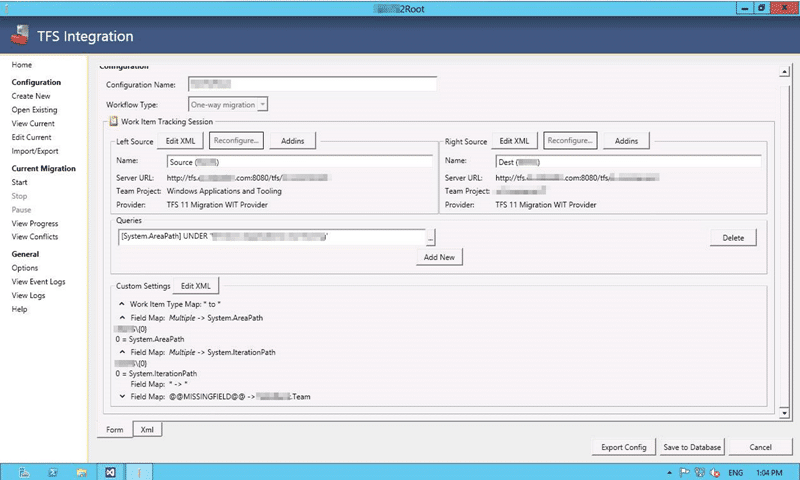This screenshot has width=800, height=480.
Task: Expand the MISSINGFIELD Field Map section
Action: click(x=122, y=396)
